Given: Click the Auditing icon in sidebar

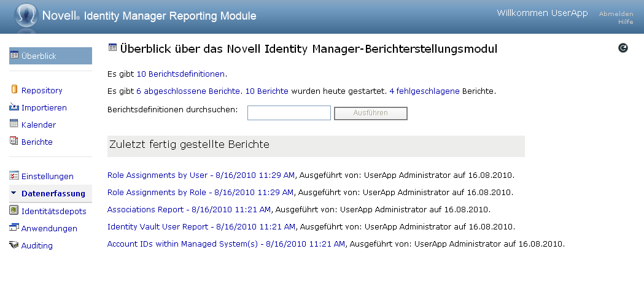Looking at the screenshot, I should pyautogui.click(x=14, y=245).
